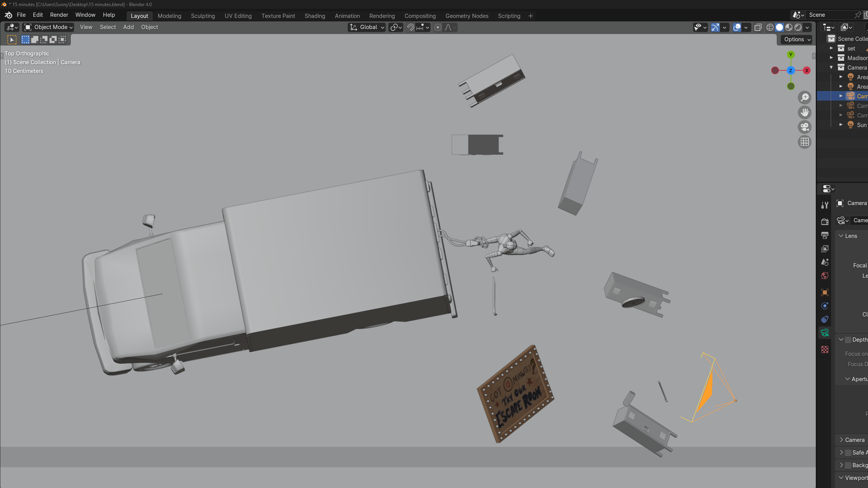Switch perspective/orthographic with grid gizmo icon
Screen dimensions: 868x488
[804, 142]
